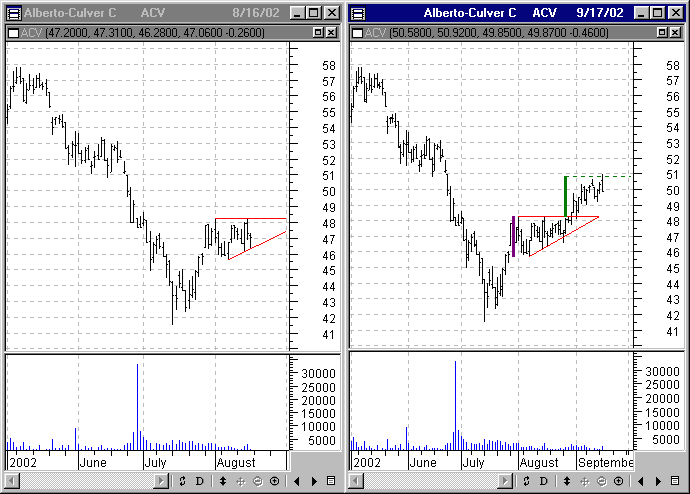Minimize the left Alberto-Culver chart window

click(298, 13)
